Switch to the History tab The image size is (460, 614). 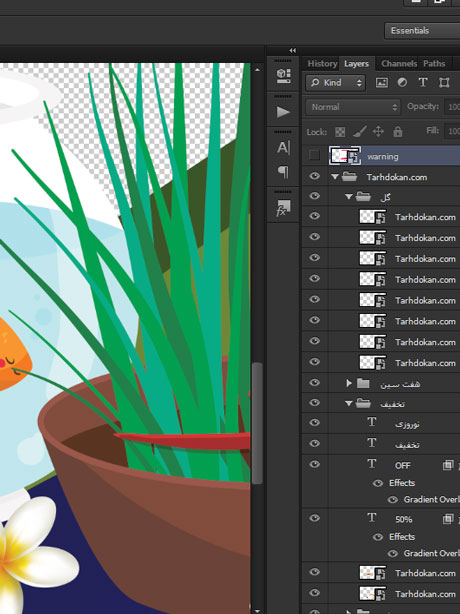tap(322, 63)
